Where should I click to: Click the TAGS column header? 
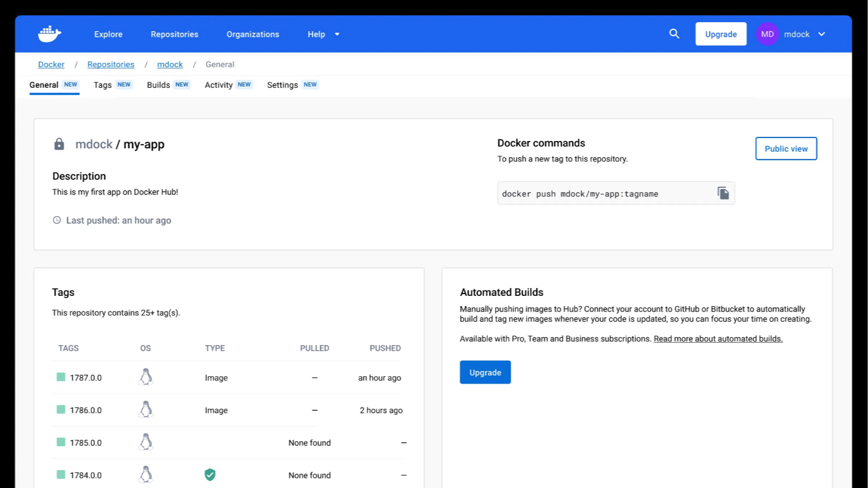[68, 348]
